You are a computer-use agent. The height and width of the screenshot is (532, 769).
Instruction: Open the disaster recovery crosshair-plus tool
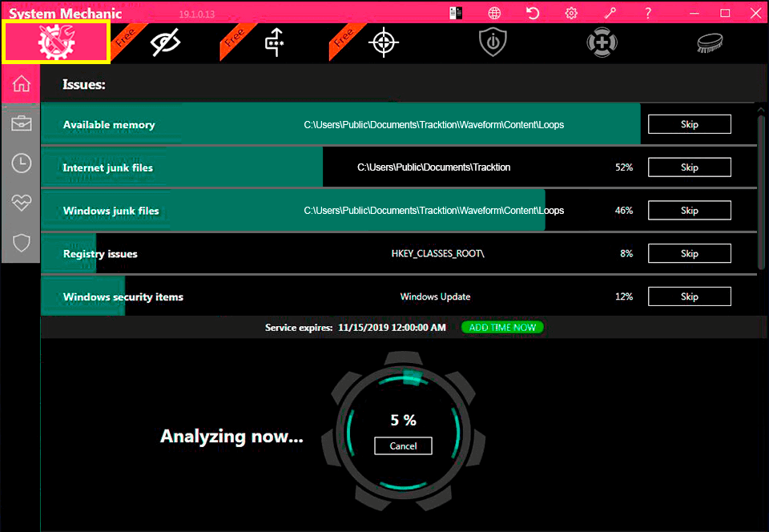point(602,42)
